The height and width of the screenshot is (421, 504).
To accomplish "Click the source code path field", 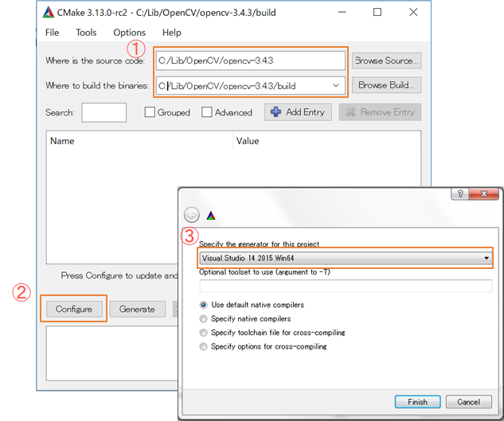I will click(x=251, y=60).
